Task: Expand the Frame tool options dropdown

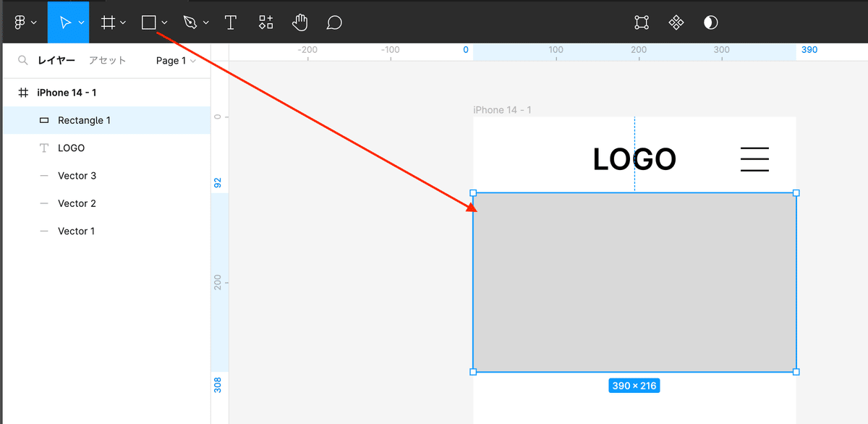Action: click(x=123, y=23)
